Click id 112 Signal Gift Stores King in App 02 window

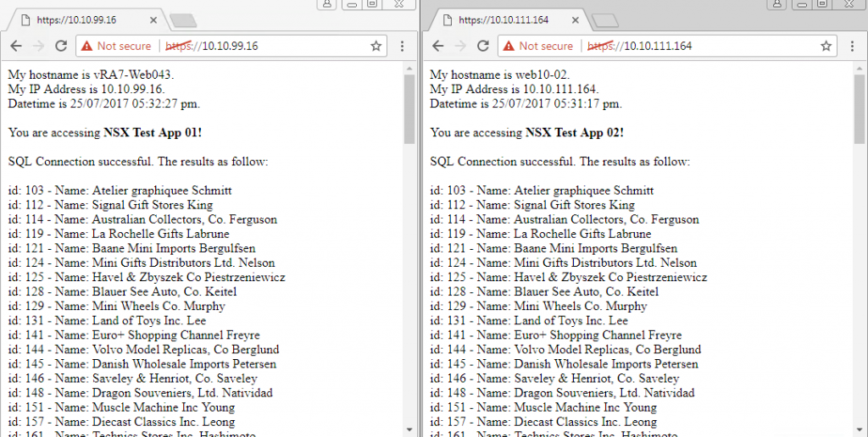[532, 205]
